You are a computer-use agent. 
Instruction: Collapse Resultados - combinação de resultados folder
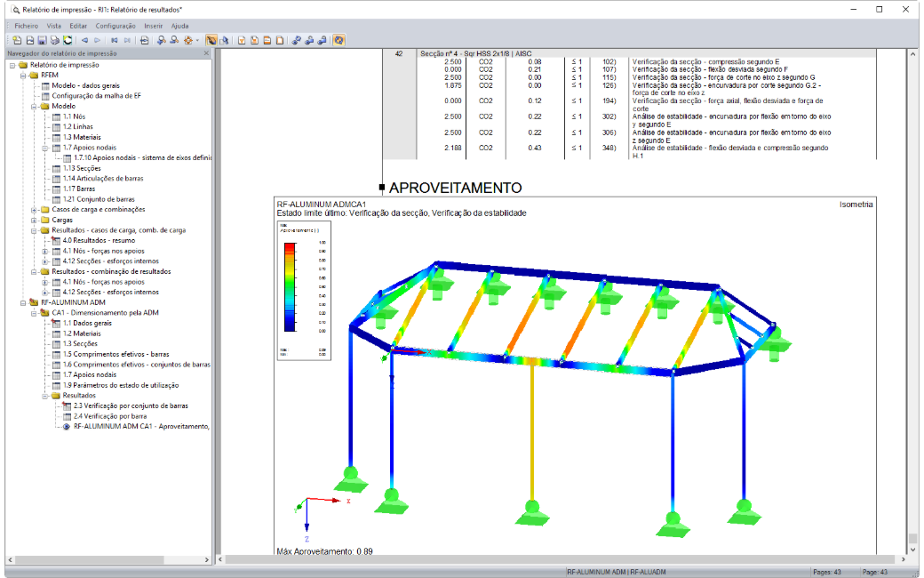(34, 272)
